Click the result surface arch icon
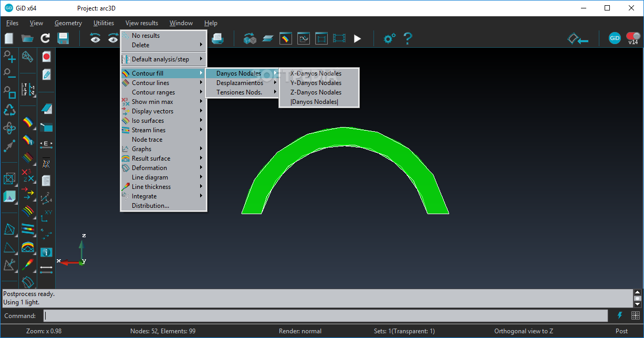644x338 pixels. coord(28,247)
